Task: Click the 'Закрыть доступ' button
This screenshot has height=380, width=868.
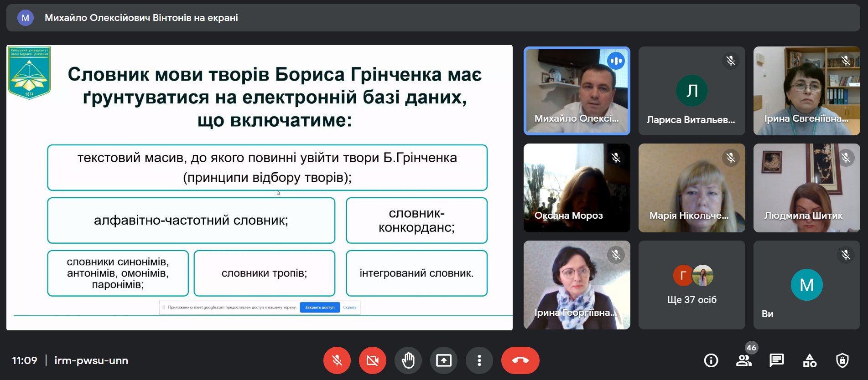Action: point(320,308)
